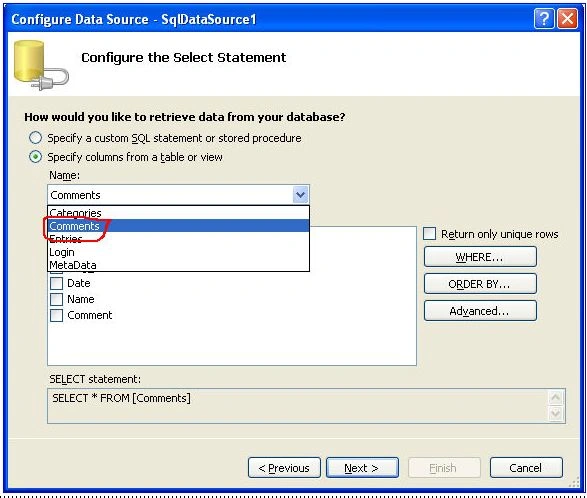Viewport: 587px width, 498px height.
Task: Enable Return only unique rows checkbox
Action: tap(429, 234)
